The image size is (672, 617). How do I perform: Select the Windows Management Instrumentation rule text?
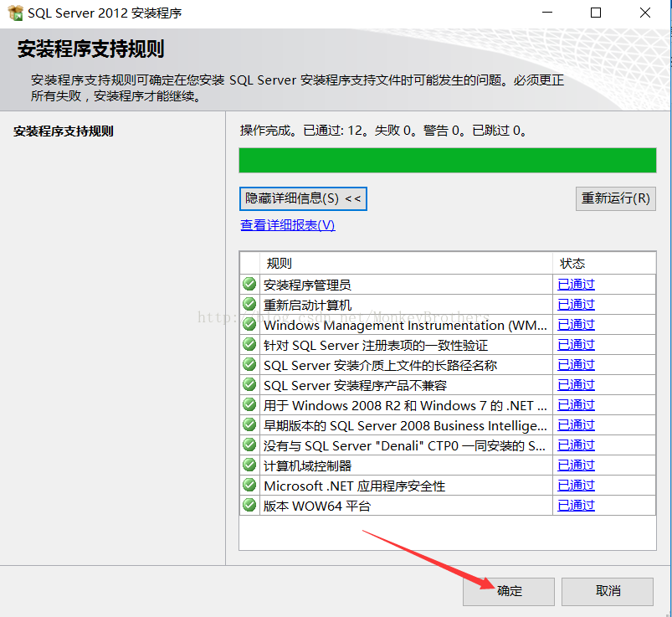pos(405,325)
